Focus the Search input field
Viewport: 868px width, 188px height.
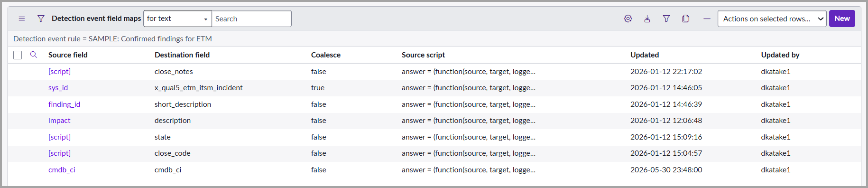251,19
